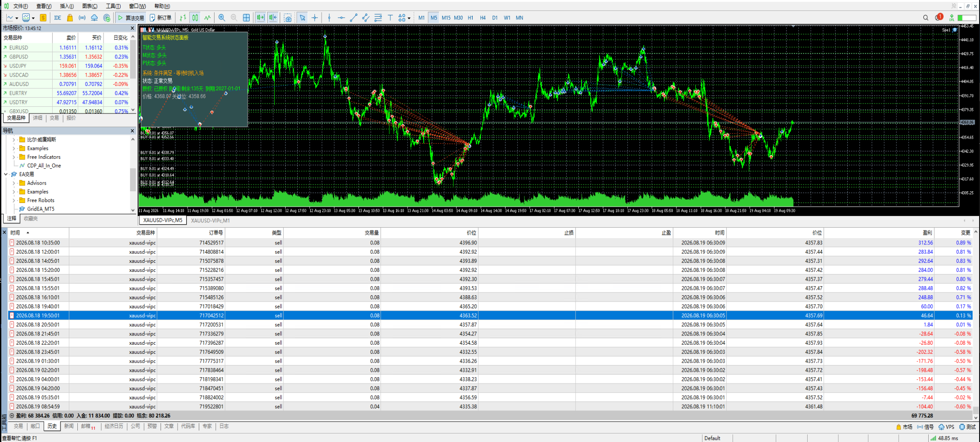Switch timeframe to M15
Image resolution: width=980 pixels, height=442 pixels.
pyautogui.click(x=446, y=18)
